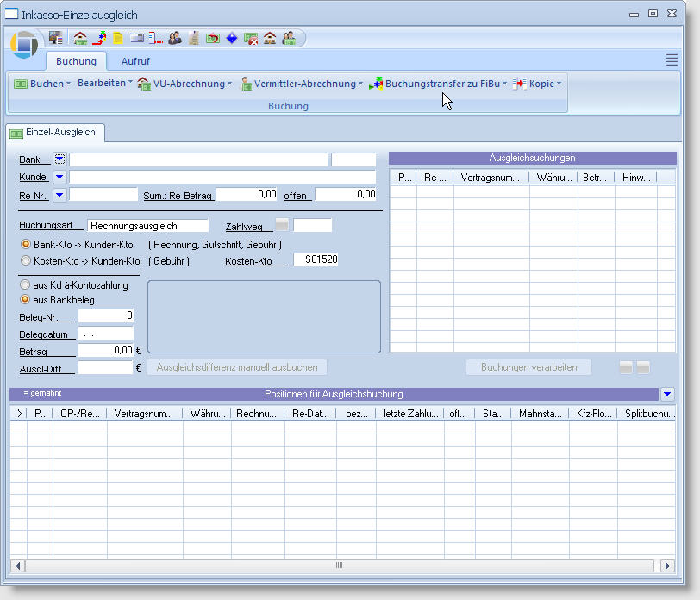
Task: Open the Bank dropdown arrow
Action: coord(59,159)
